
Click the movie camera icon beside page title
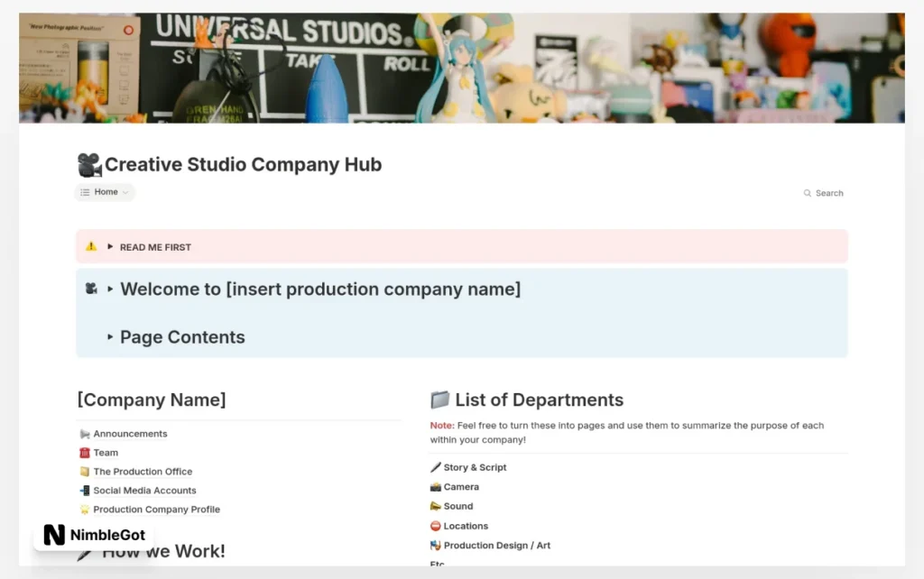(x=89, y=165)
